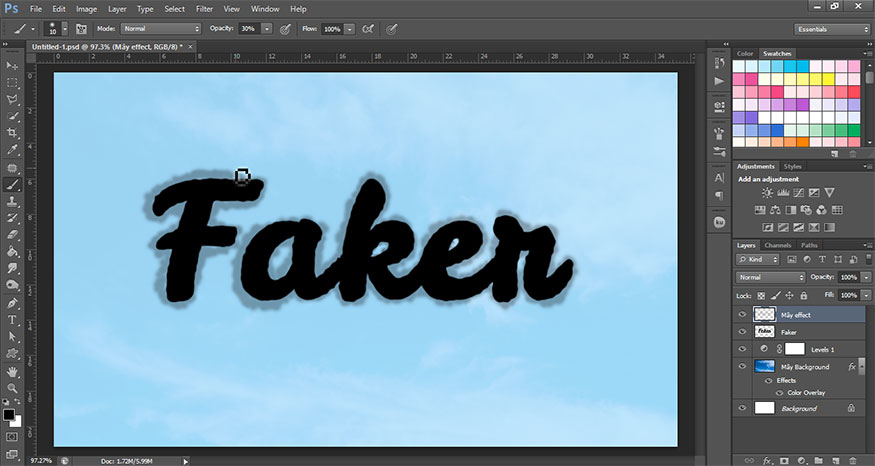Select the Paint Bucket tool
This screenshot has width=875, height=466.
(12, 252)
